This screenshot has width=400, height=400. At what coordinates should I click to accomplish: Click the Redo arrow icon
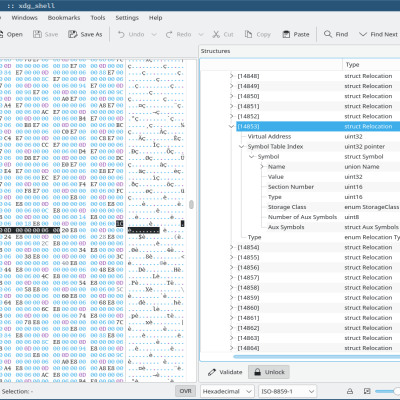pos(169,34)
